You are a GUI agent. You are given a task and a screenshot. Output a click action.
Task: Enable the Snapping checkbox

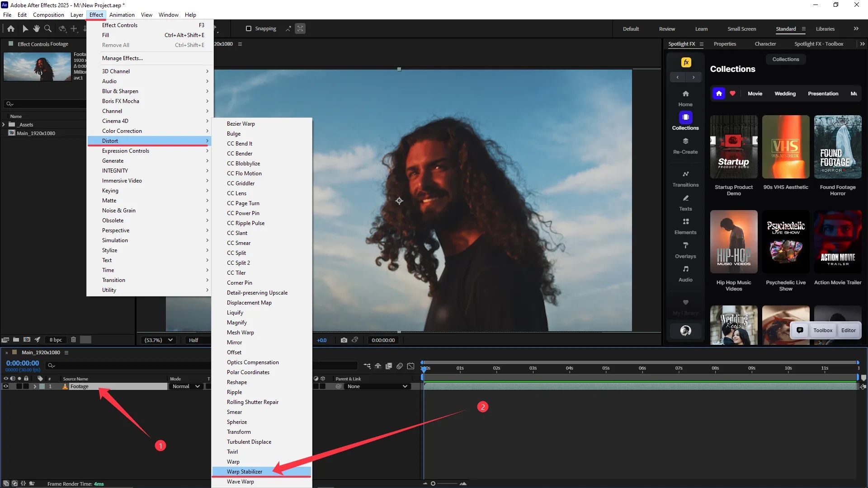point(248,28)
